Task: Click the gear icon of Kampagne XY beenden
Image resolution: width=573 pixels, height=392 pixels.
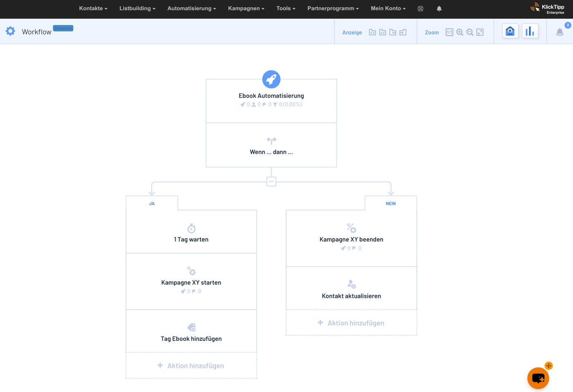Action: pyautogui.click(x=352, y=228)
